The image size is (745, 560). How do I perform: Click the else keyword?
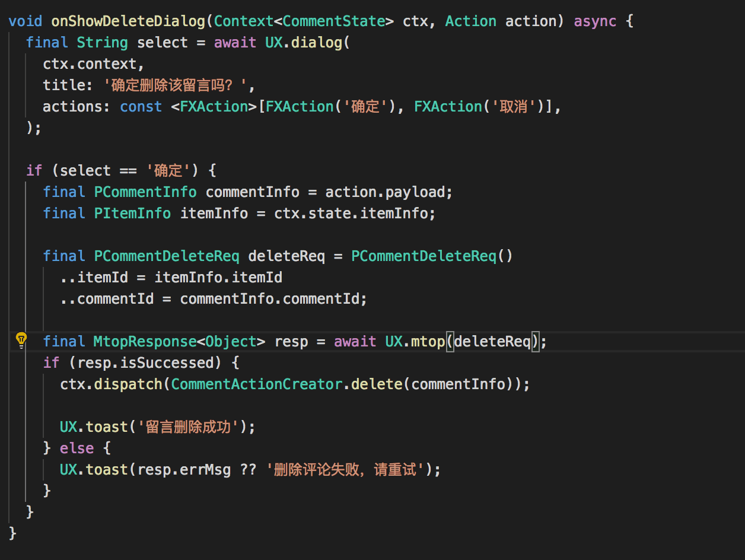77,448
